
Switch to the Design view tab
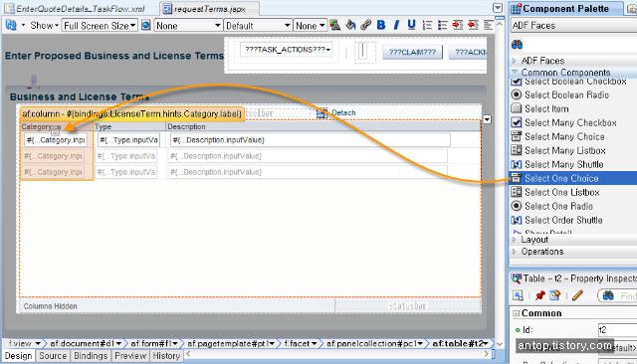point(18,356)
